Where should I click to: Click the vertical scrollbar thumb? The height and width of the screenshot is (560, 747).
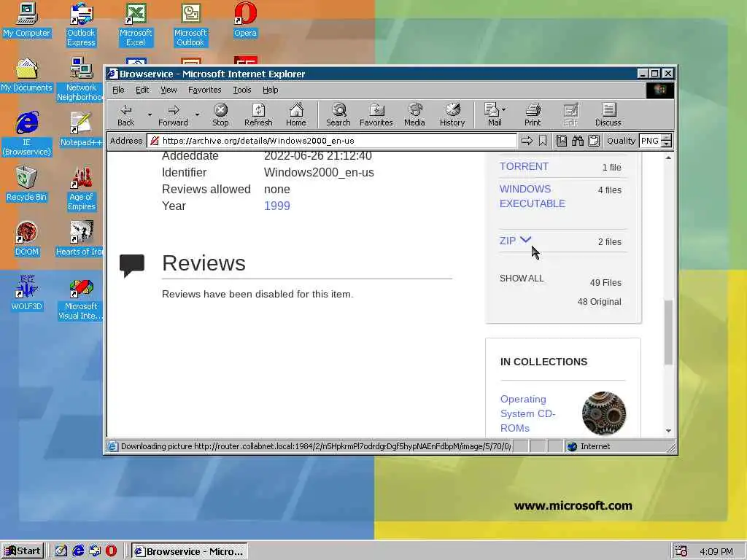[668, 332]
